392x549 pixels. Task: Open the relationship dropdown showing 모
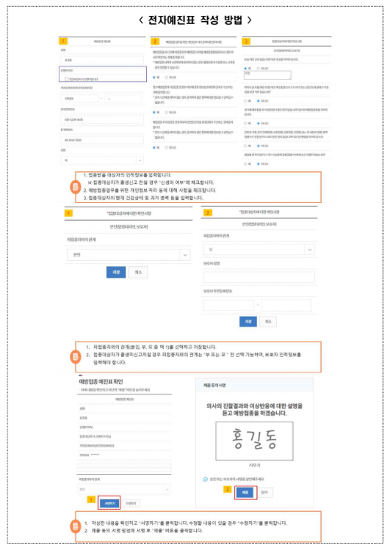point(259,250)
